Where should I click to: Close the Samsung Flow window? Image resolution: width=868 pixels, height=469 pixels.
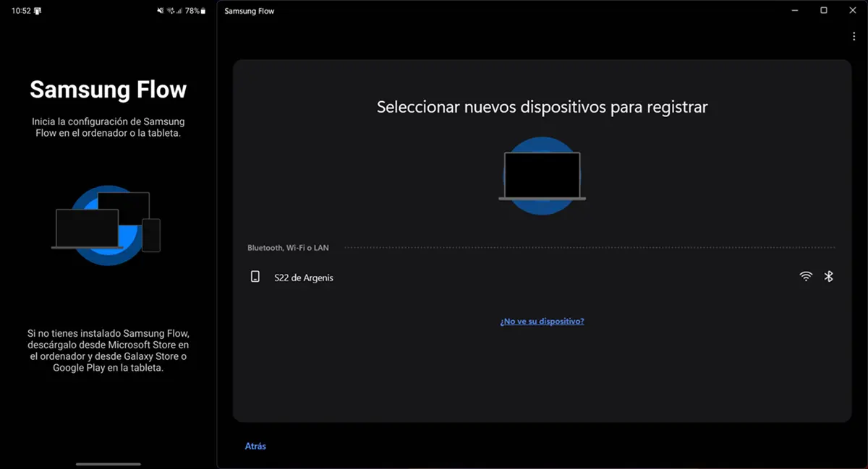852,10
